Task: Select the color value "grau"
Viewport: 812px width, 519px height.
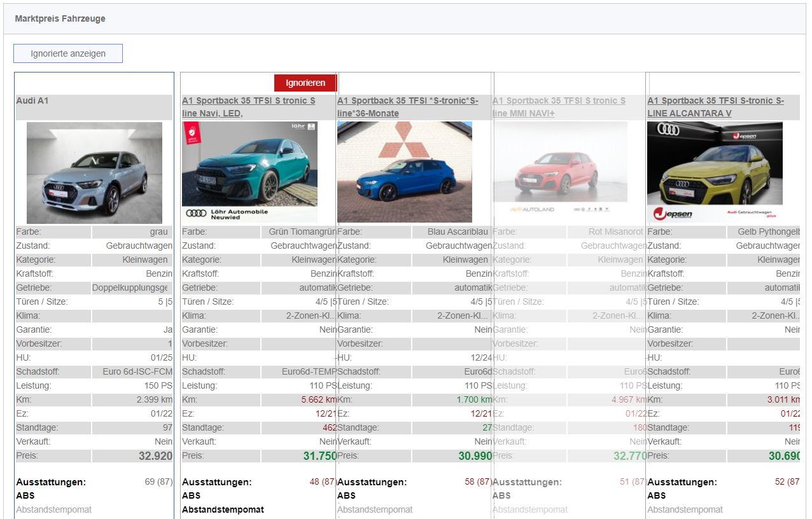Action: tap(159, 232)
